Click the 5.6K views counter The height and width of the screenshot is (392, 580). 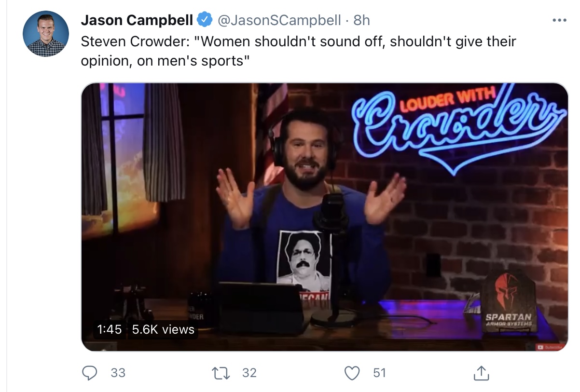[x=163, y=329]
